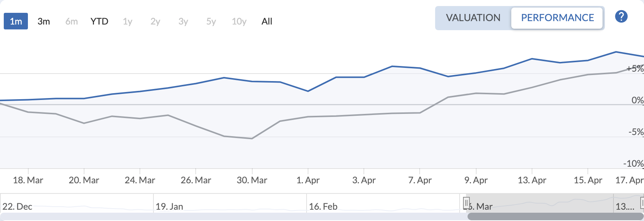Select the 1m time range
644x221 pixels.
[x=15, y=21]
